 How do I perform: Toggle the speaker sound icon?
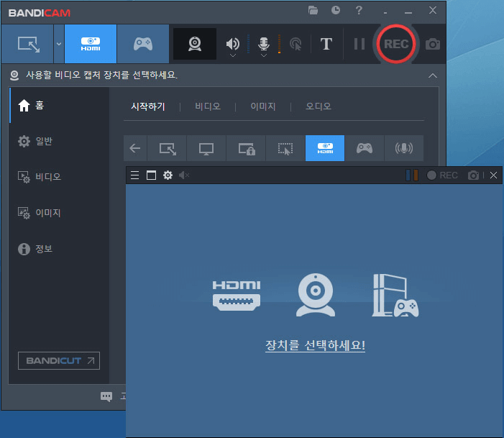(x=233, y=43)
